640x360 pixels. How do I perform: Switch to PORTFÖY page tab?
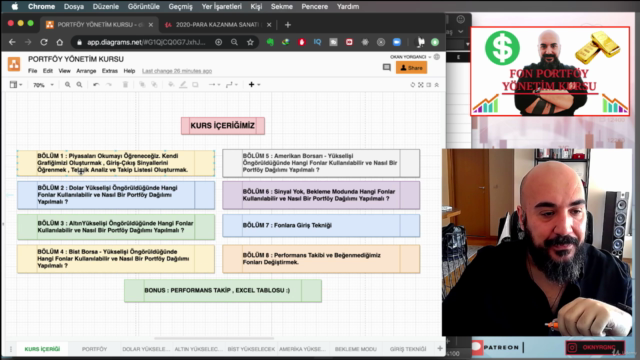pos(94,349)
